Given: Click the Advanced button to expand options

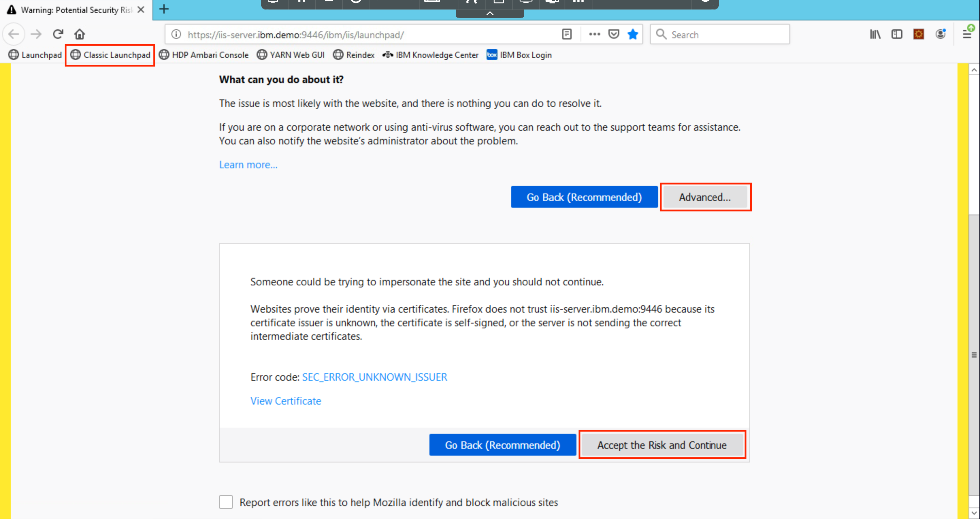Looking at the screenshot, I should tap(704, 197).
